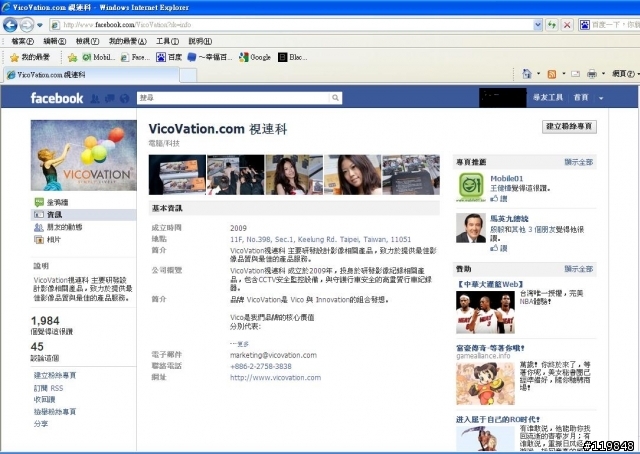Image resolution: width=640 pixels, height=454 pixels.
Task: Refresh the page with green arrows icon
Action: click(x=552, y=25)
